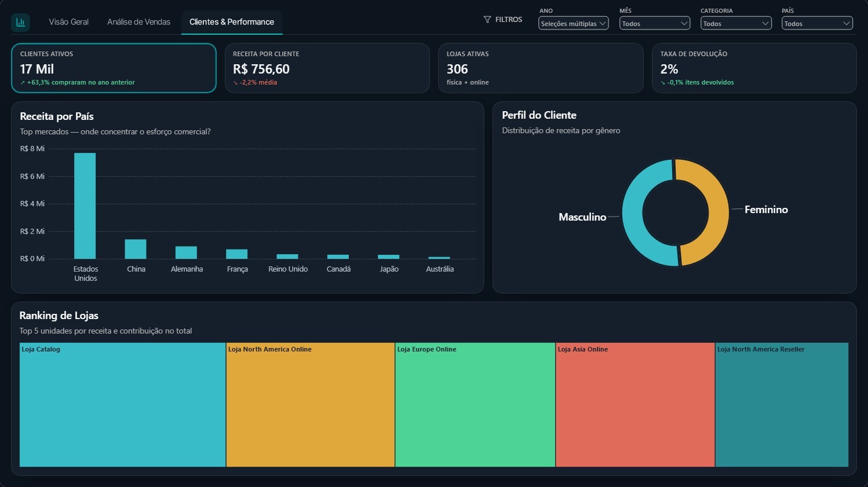Click the funnel filter icon
The image size is (868, 487).
[487, 20]
